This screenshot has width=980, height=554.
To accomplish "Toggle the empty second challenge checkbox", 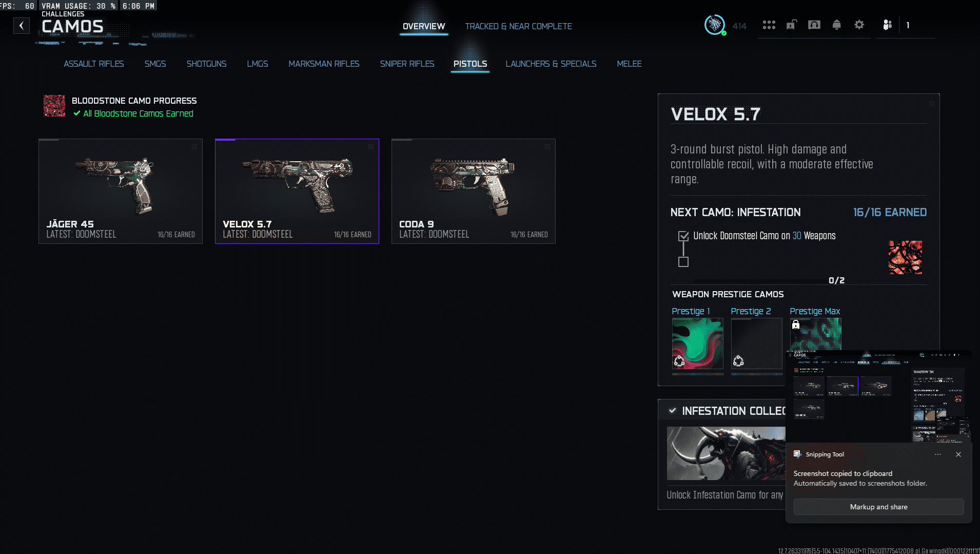I will point(683,262).
